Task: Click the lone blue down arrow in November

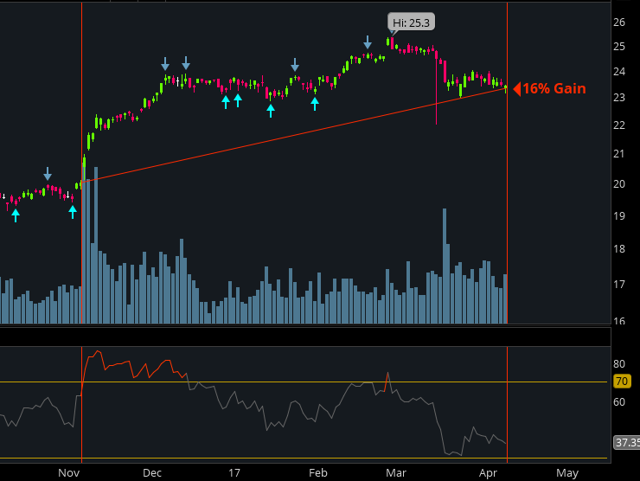Action: (x=48, y=174)
